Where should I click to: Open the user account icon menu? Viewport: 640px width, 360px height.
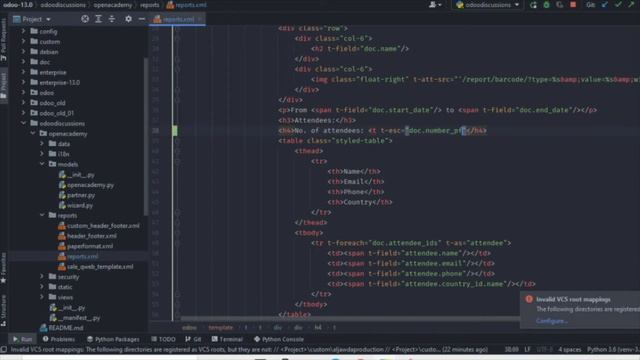coord(435,5)
